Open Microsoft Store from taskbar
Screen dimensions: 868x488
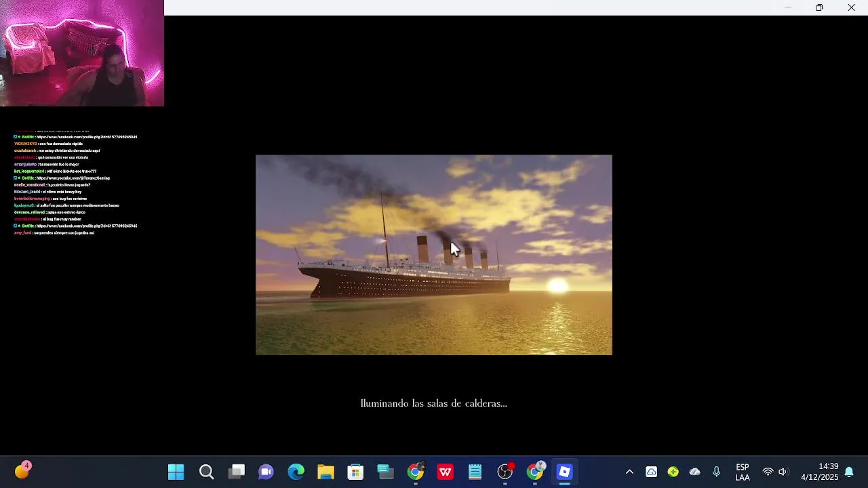click(355, 472)
